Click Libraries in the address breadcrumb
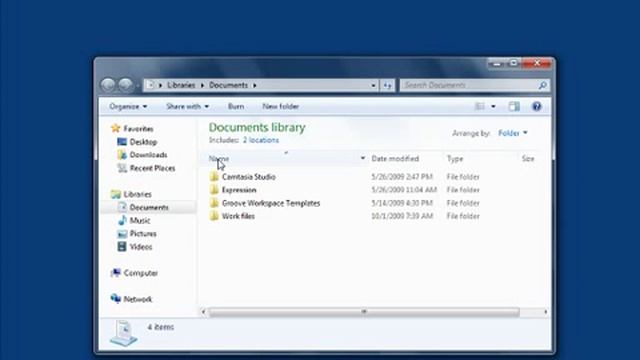Image resolution: width=640 pixels, height=360 pixels. [181, 85]
